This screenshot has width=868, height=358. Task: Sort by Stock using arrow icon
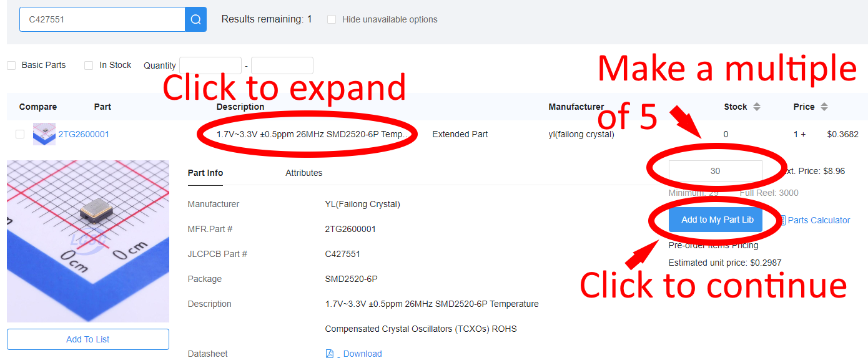tap(757, 107)
